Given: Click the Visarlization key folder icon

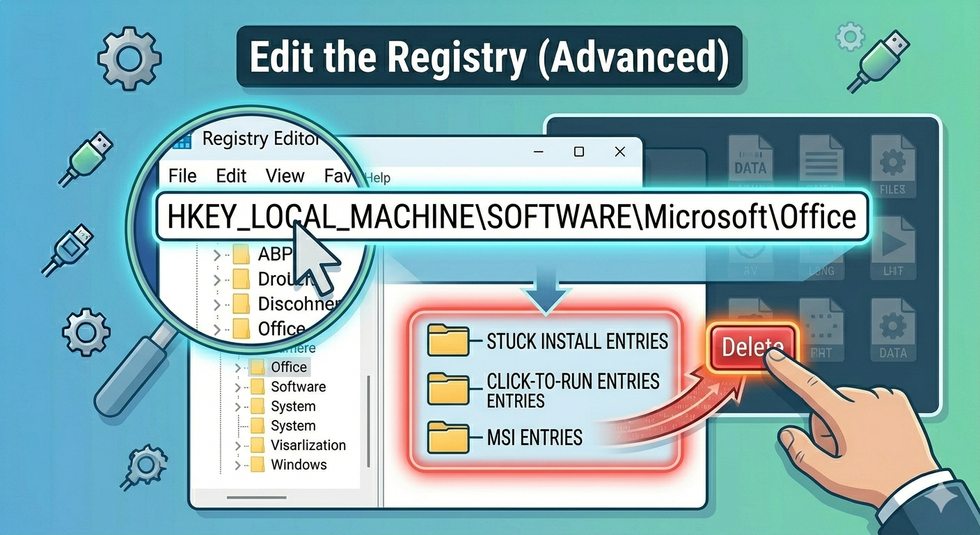Looking at the screenshot, I should (258, 445).
